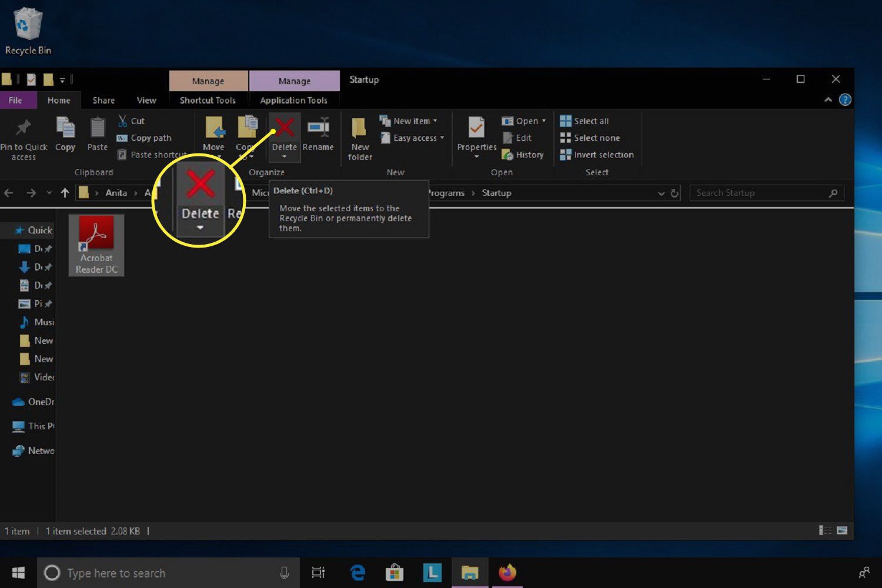Open Task View on the taskbar
The width and height of the screenshot is (882, 588).
[x=318, y=573]
